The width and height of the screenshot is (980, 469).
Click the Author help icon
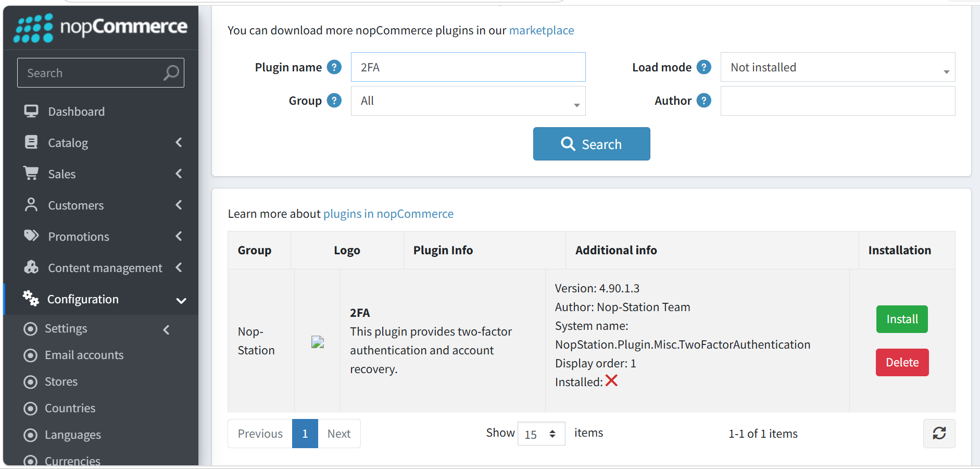(x=704, y=101)
